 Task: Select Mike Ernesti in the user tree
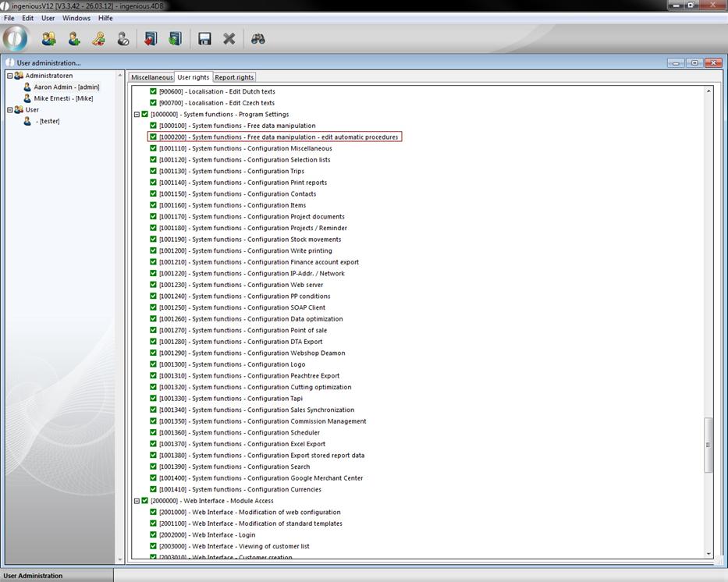click(x=62, y=98)
